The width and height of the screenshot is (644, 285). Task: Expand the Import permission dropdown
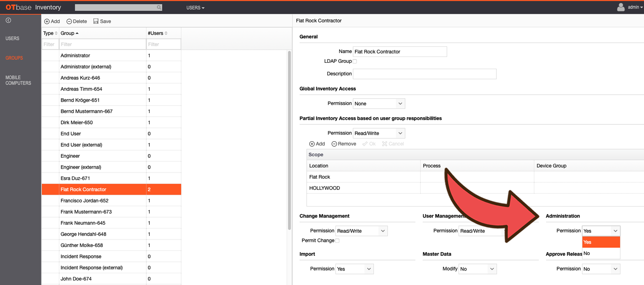(x=354, y=269)
